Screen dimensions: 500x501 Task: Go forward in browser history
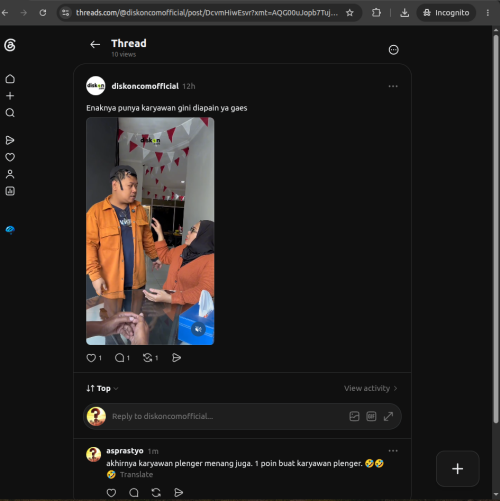pyautogui.click(x=24, y=13)
